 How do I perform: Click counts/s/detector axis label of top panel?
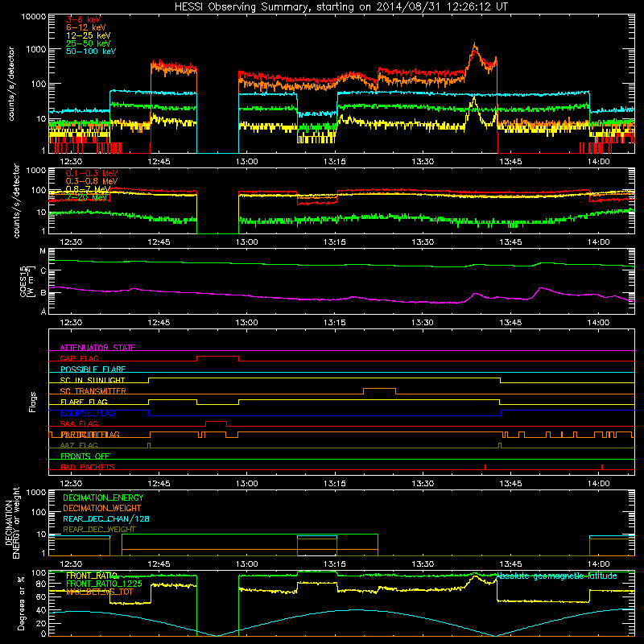point(11,84)
